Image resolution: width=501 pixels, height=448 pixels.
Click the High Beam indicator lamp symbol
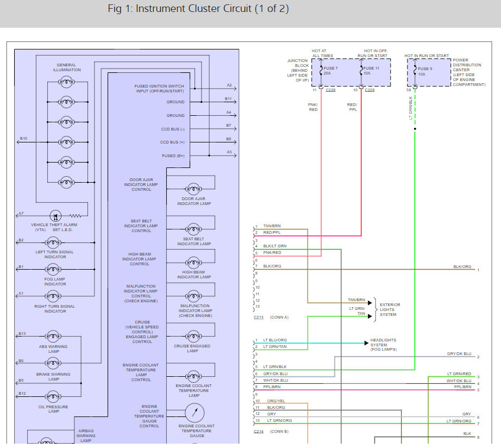pyautogui.click(x=193, y=263)
